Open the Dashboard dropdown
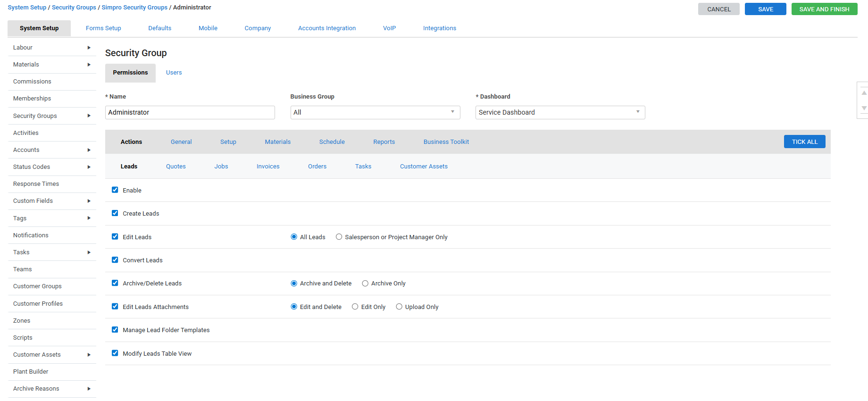This screenshot has width=868, height=401. [560, 112]
